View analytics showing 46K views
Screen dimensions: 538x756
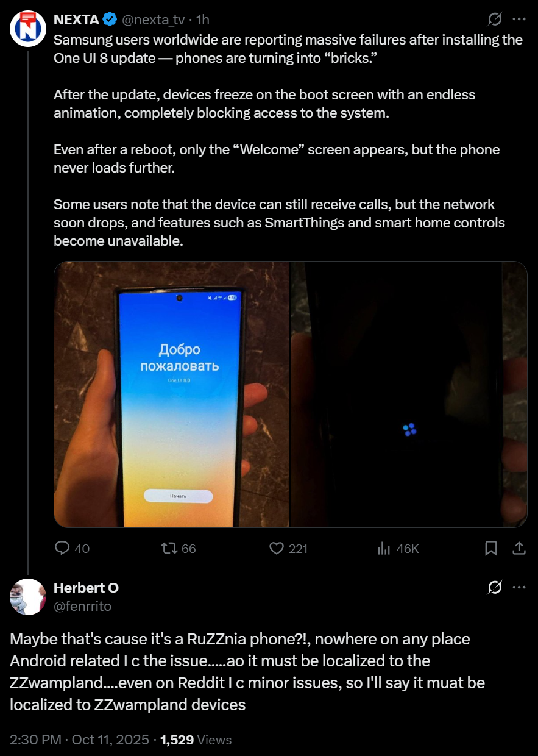pos(398,548)
